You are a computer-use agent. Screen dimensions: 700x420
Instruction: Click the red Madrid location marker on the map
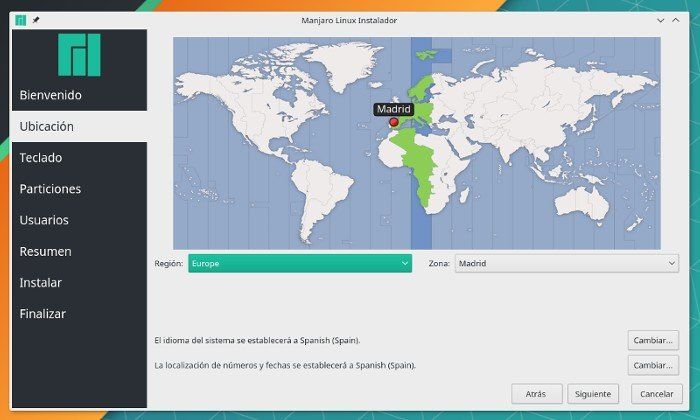coord(393,122)
